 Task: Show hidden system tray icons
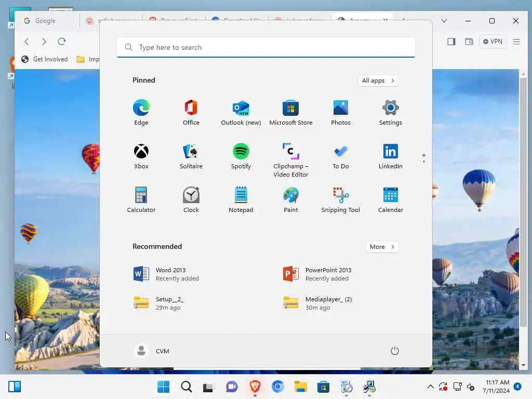point(430,387)
